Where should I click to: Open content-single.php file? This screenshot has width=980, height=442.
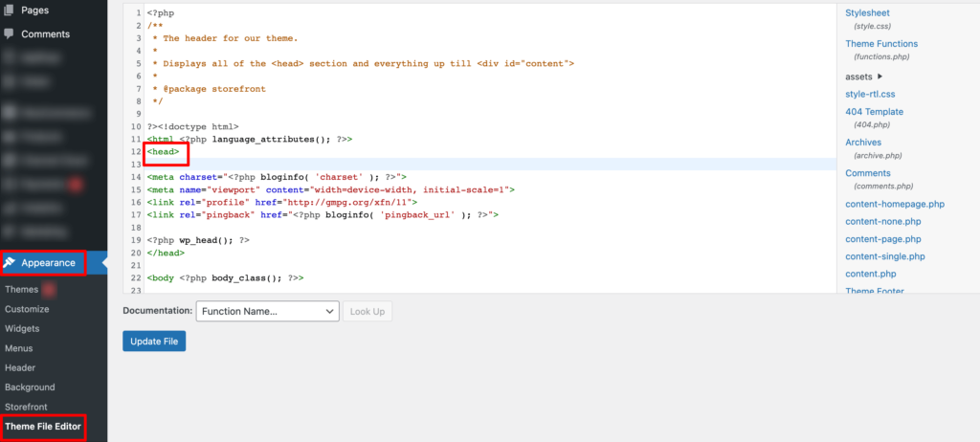point(885,256)
